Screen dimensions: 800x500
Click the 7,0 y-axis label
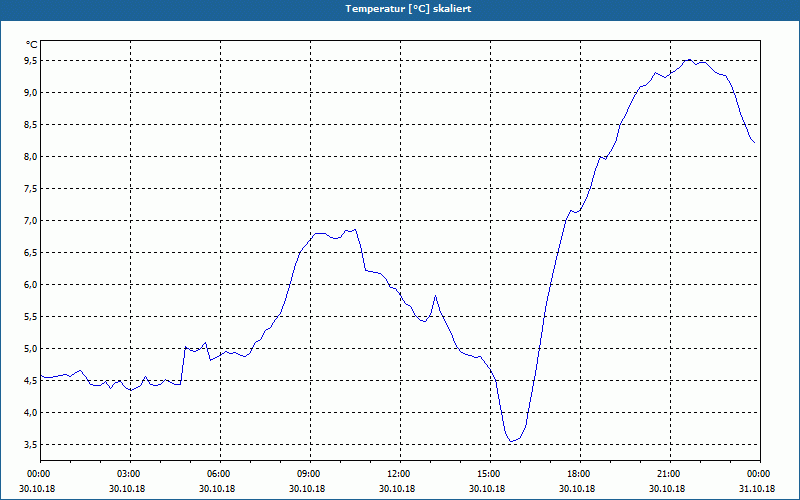coord(31,221)
